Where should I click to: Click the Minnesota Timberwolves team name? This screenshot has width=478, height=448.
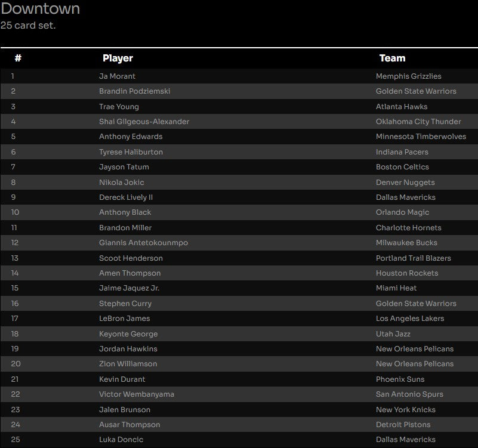click(x=421, y=137)
